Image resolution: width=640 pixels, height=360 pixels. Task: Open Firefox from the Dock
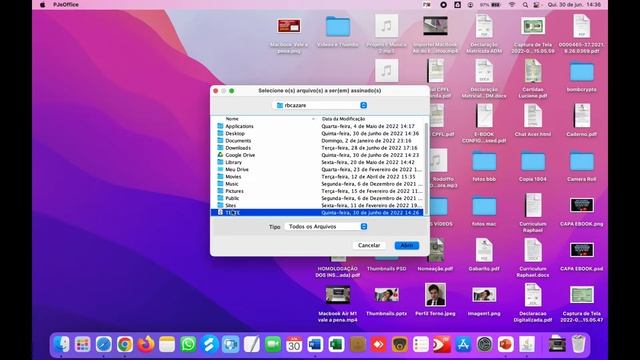(146, 344)
